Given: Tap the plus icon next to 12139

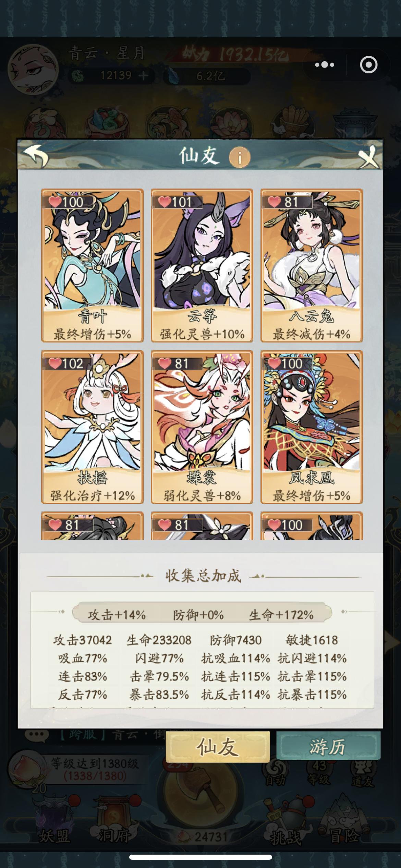Looking at the screenshot, I should 143,75.
